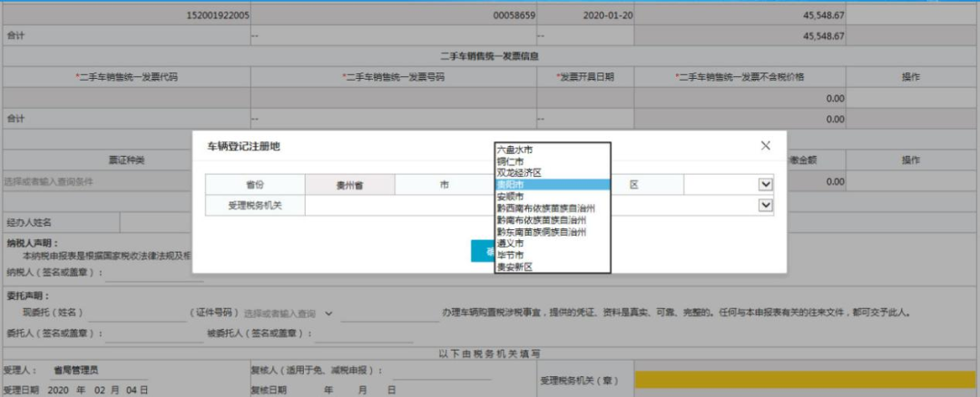Viewport: 980px width, 397px height.
Task: Select 遵义市 in the city list
Action: [552, 244]
